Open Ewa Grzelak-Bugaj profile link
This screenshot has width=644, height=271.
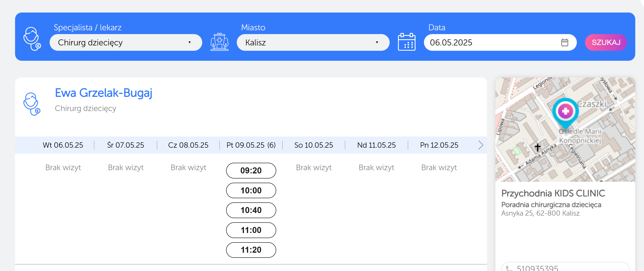(x=103, y=93)
